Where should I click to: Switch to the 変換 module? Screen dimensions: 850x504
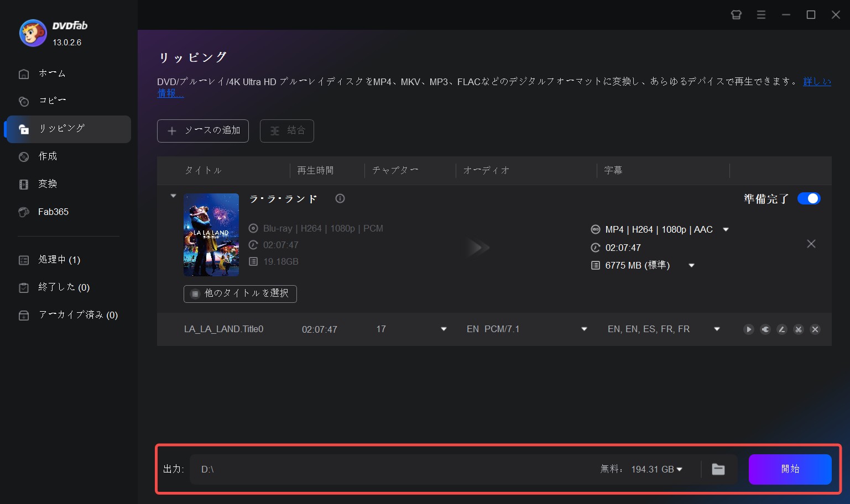coord(69,184)
